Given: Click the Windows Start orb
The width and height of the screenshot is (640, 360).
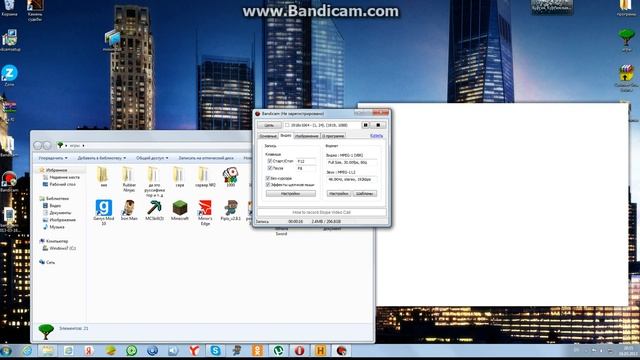Looking at the screenshot, I should coord(6,351).
